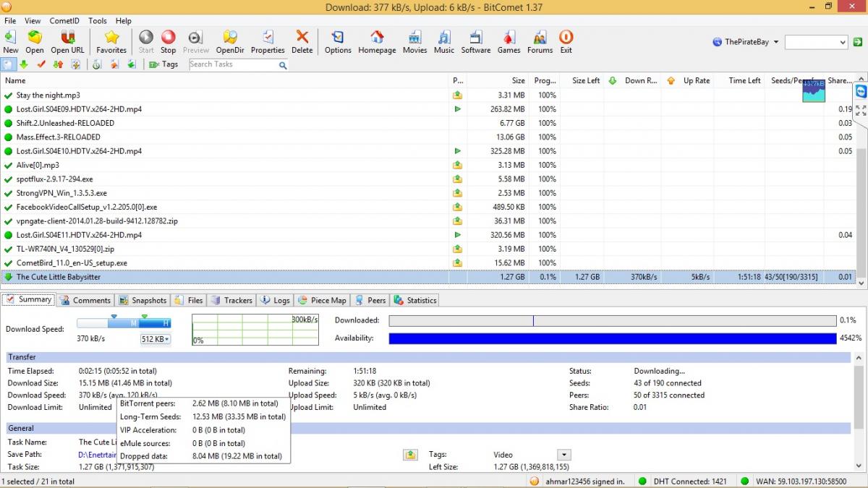Click the Search Tasks magnifier icon
The image size is (868, 488).
pyautogui.click(x=283, y=65)
